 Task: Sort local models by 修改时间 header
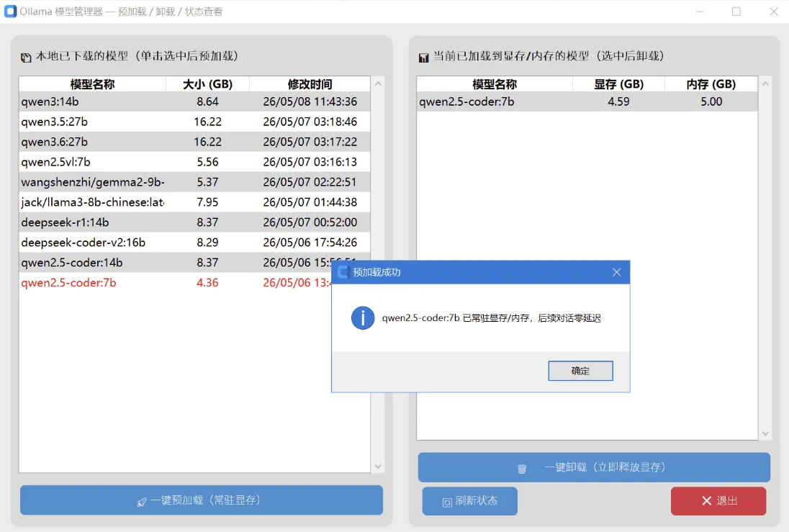click(x=310, y=84)
